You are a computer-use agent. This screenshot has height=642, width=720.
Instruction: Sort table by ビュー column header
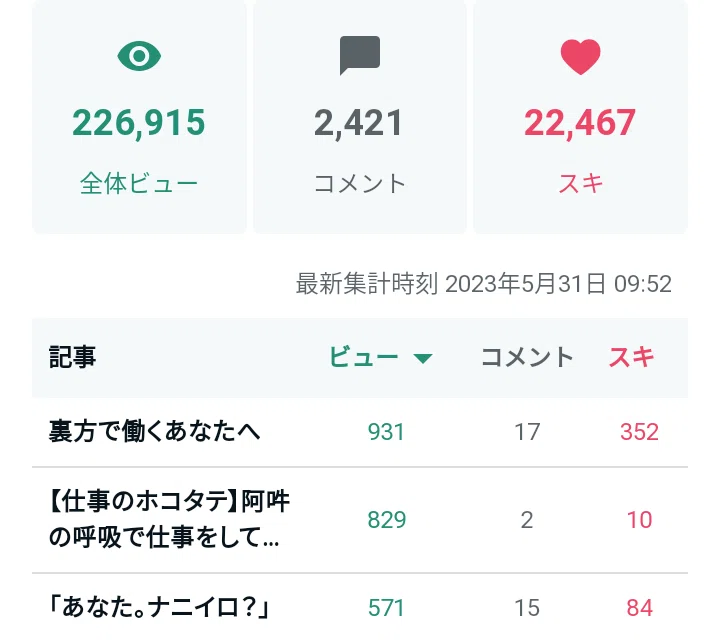(363, 357)
